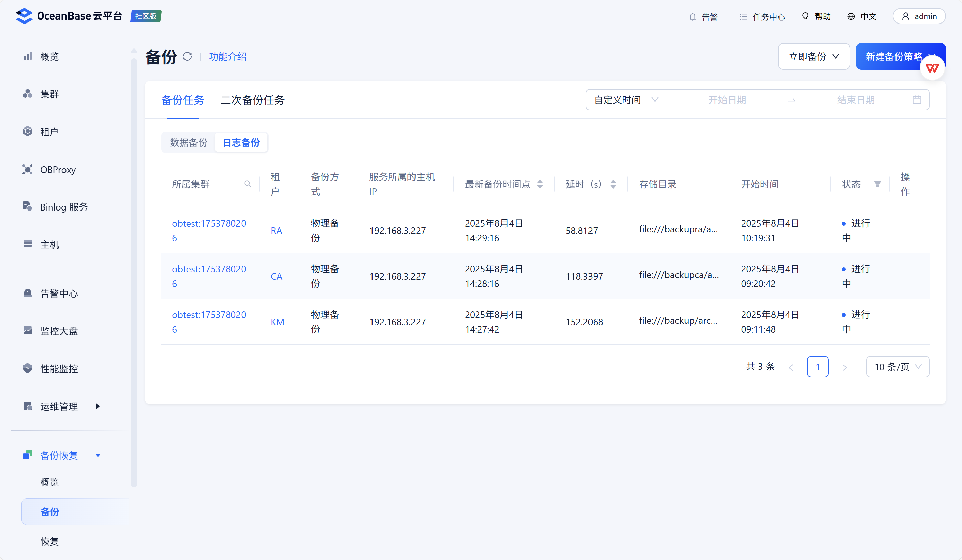
Task: Open the 自定义时间 dropdown
Action: point(626,100)
